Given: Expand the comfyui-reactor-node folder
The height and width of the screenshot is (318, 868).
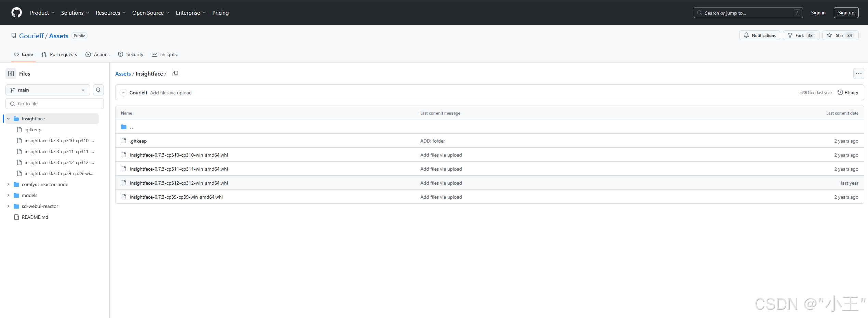Looking at the screenshot, I should (8, 184).
